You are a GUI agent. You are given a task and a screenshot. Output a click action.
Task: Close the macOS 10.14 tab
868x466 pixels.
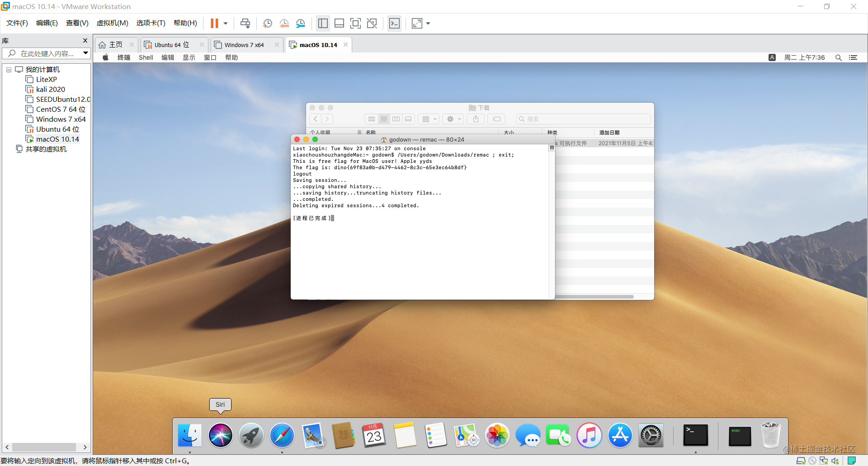click(x=346, y=44)
